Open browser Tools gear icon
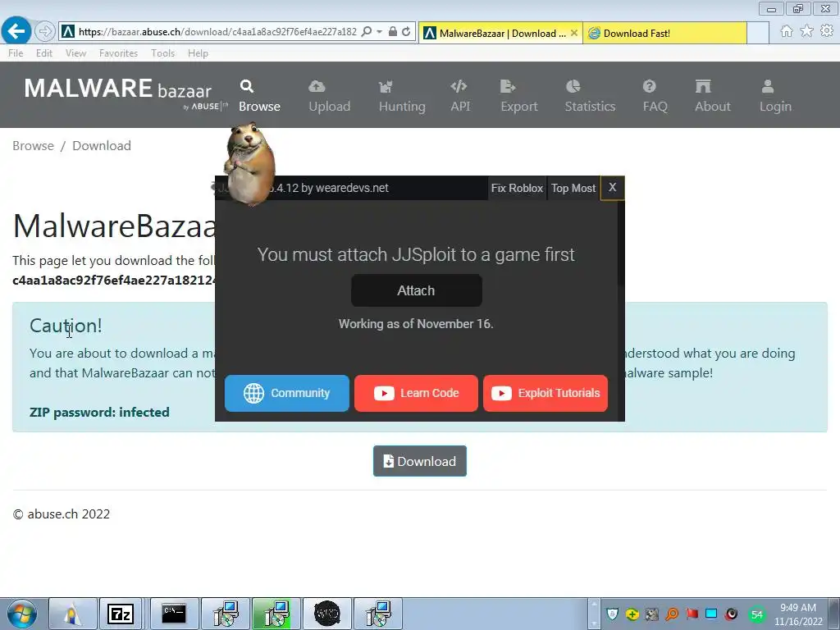Screen dimensions: 840x630 click(827, 31)
